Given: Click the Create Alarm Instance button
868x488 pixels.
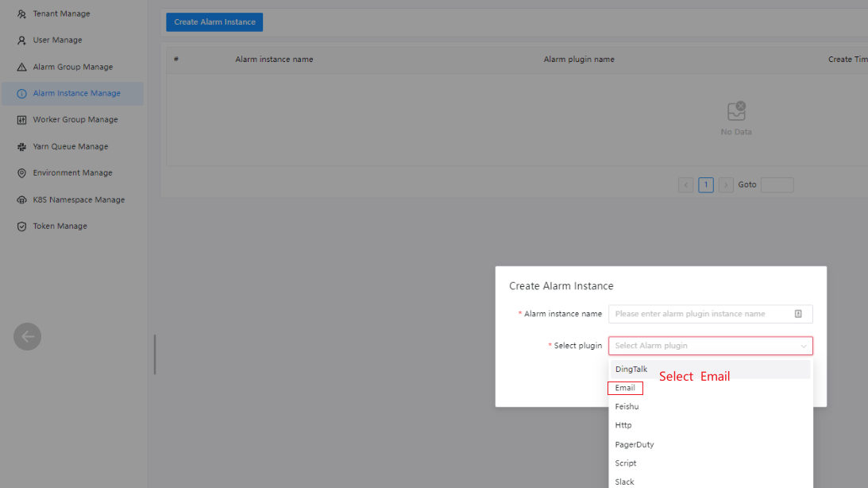Looking at the screenshot, I should [x=214, y=21].
